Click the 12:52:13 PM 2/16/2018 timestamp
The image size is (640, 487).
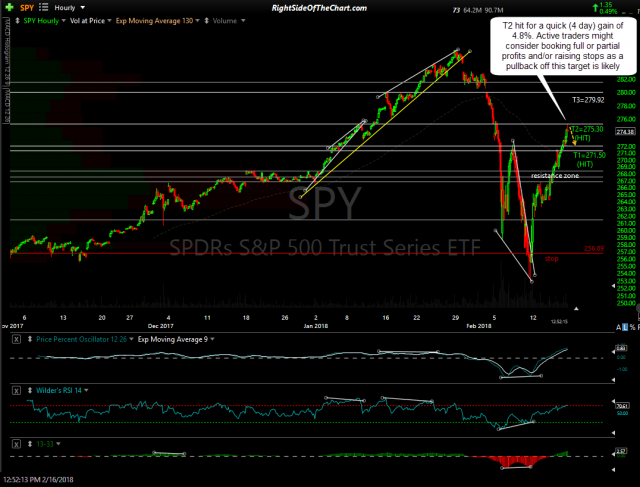(38, 480)
